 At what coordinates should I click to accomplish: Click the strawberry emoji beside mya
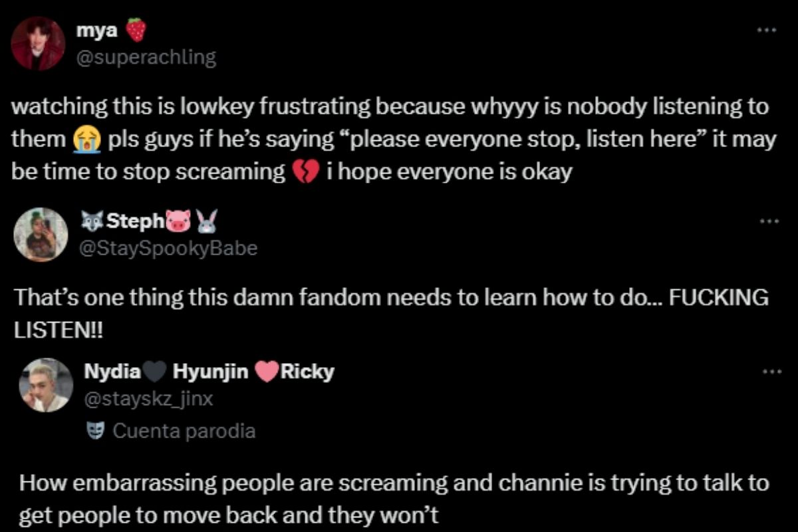(x=136, y=29)
